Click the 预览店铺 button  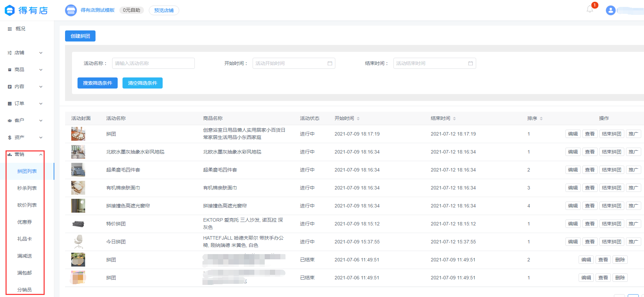[x=164, y=10]
